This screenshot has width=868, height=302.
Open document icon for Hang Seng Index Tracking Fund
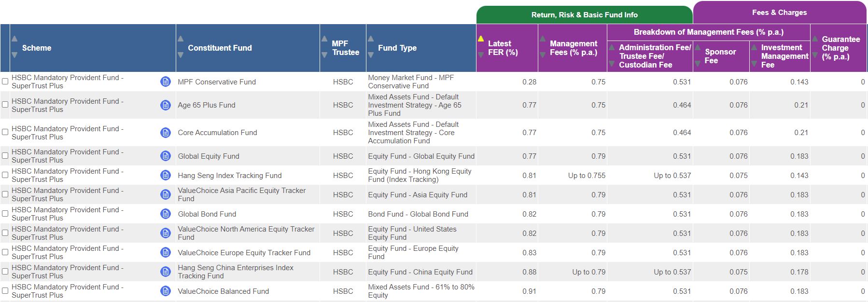coord(165,175)
